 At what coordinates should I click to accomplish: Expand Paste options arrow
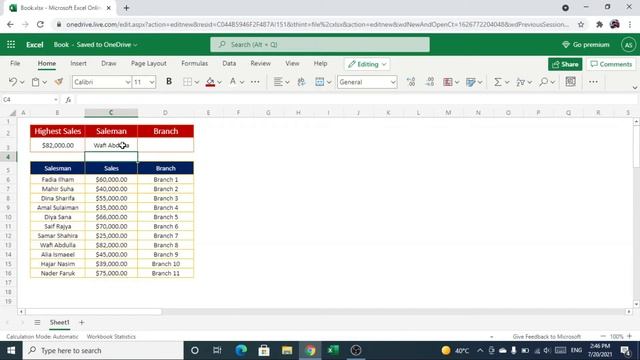[x=44, y=82]
